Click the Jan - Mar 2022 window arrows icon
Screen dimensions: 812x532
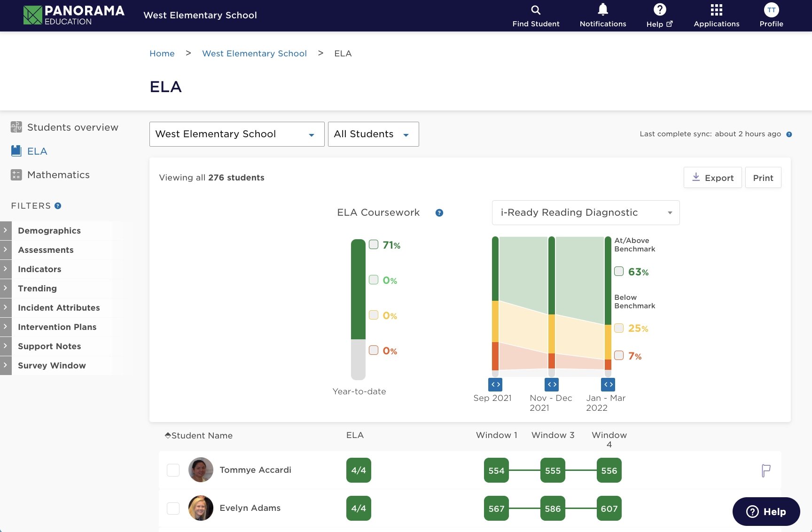pyautogui.click(x=608, y=384)
